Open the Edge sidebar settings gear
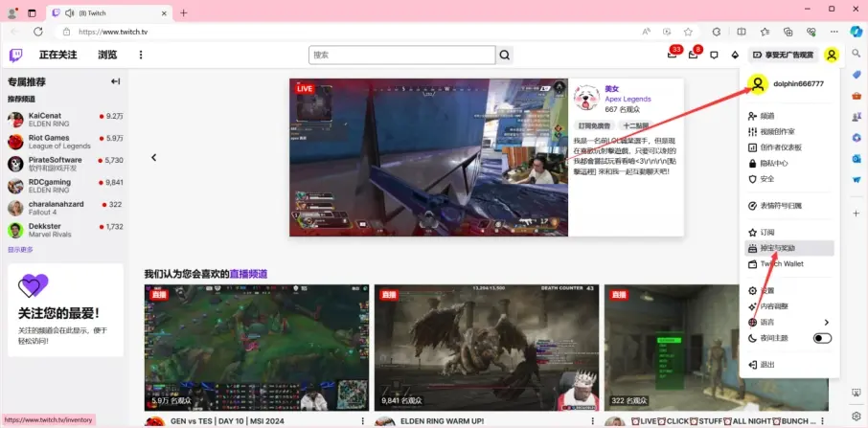This screenshot has width=868, height=428. click(x=857, y=416)
